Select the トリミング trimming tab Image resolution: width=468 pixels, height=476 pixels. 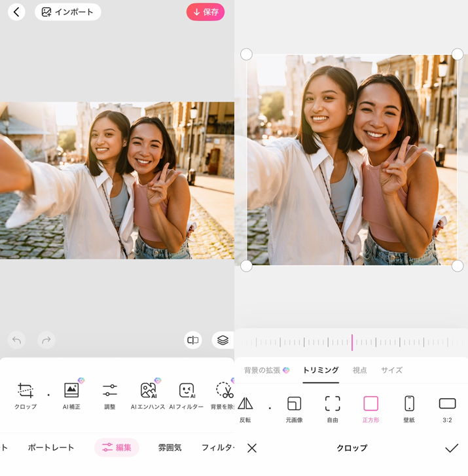pos(321,370)
